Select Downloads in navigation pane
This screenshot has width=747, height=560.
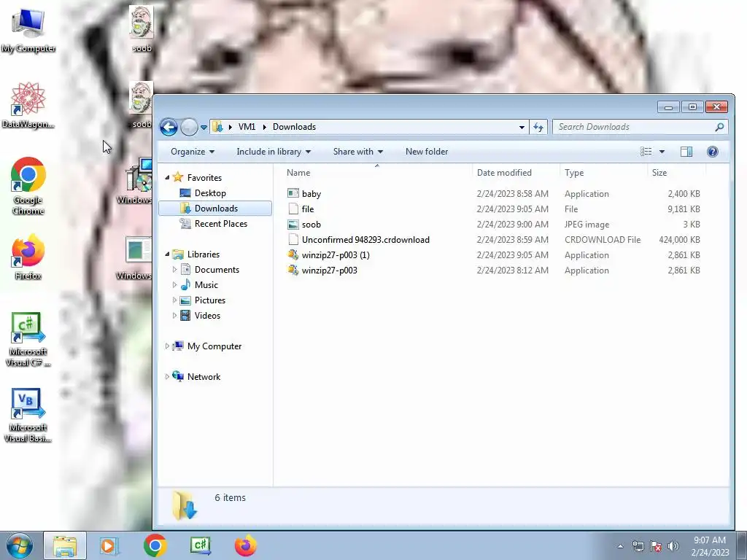(x=215, y=208)
